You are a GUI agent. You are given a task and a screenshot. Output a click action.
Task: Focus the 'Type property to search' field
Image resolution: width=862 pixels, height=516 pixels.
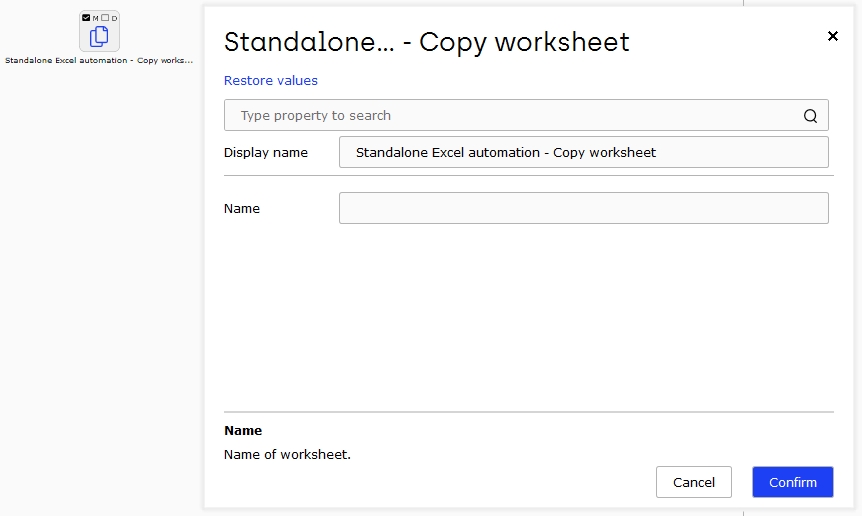pyautogui.click(x=526, y=115)
